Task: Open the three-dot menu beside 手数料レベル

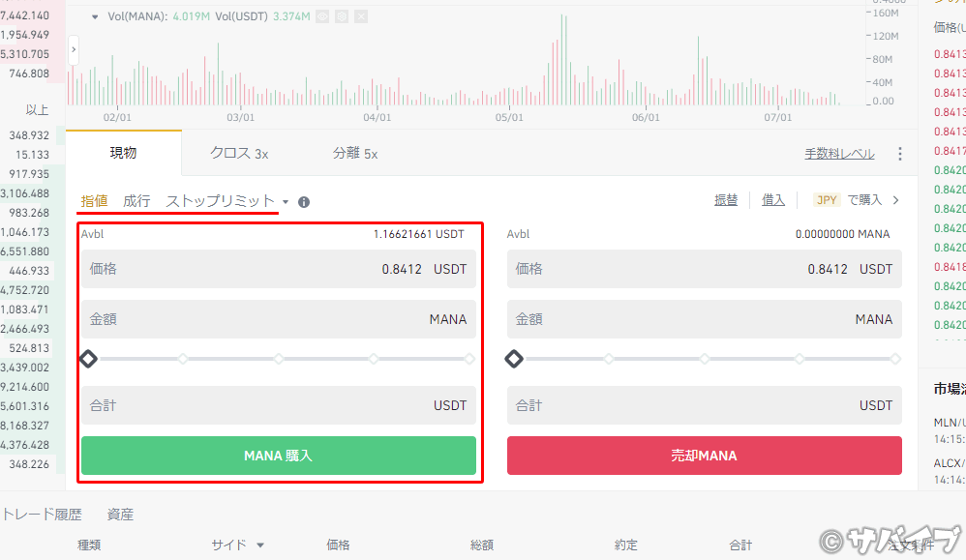Action: (900, 154)
